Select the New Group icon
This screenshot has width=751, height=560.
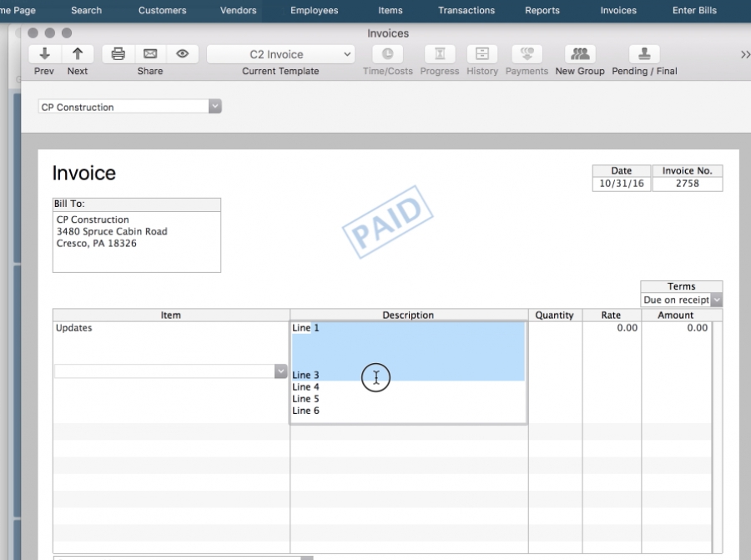coord(579,53)
